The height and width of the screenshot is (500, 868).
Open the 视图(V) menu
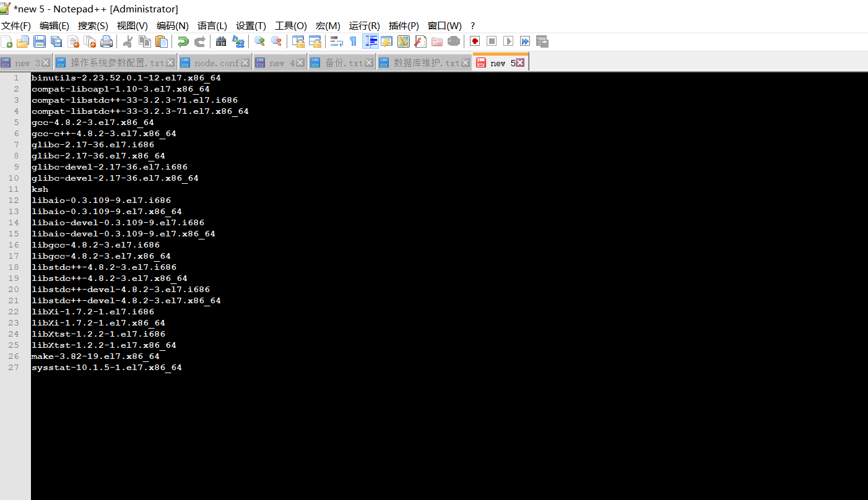click(132, 26)
